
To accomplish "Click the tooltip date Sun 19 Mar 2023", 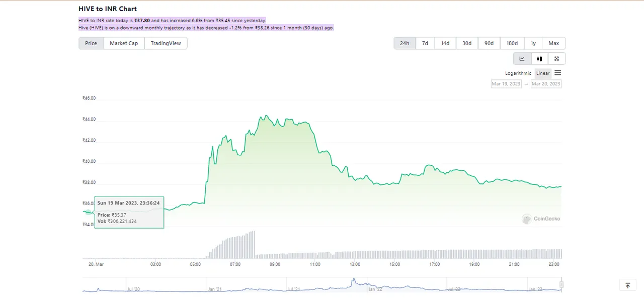I will pos(117,203).
